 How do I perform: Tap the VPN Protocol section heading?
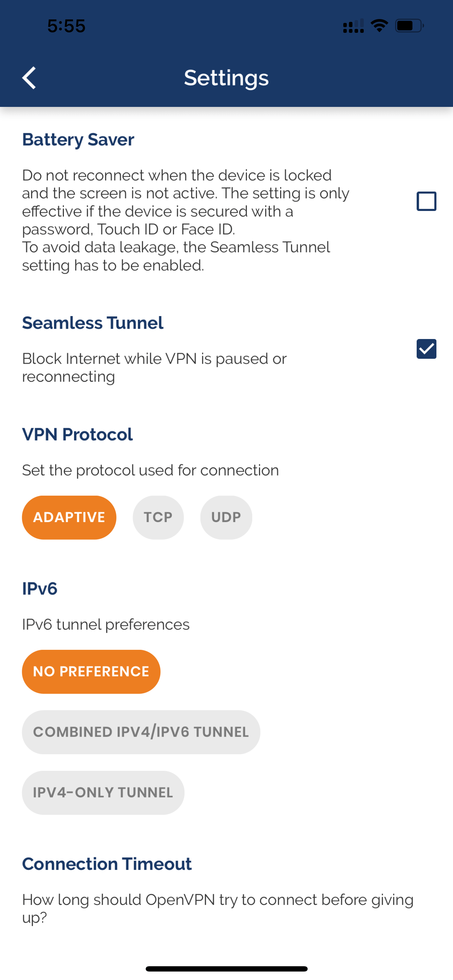tap(77, 435)
